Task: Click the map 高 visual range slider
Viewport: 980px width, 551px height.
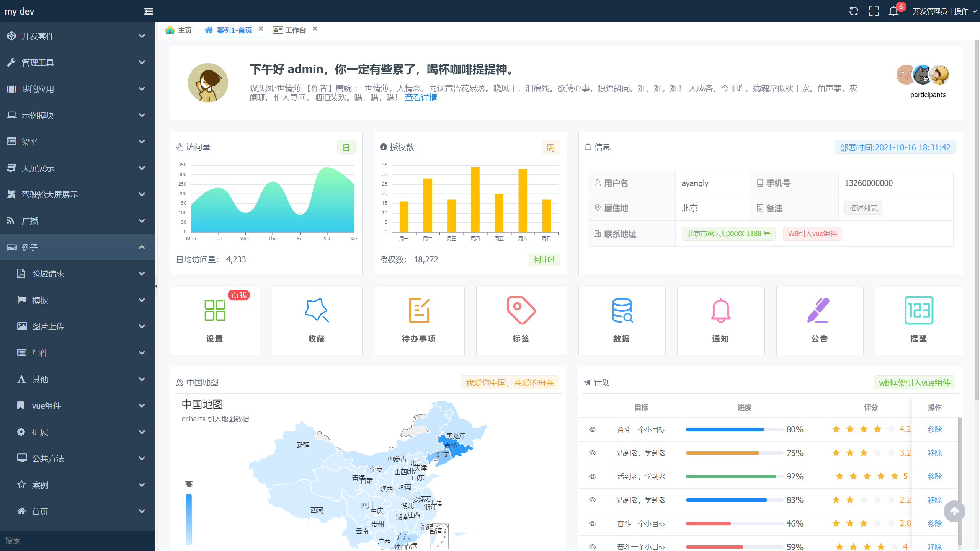Action: click(x=189, y=519)
